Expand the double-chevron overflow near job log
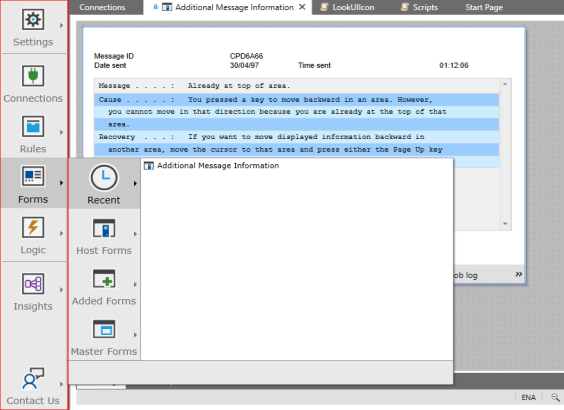 (x=518, y=274)
